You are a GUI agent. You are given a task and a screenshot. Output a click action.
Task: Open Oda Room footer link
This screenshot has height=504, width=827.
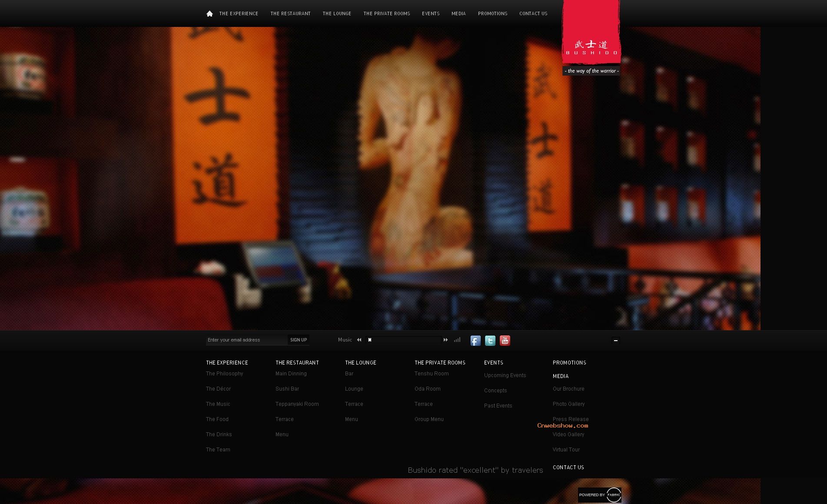point(427,389)
